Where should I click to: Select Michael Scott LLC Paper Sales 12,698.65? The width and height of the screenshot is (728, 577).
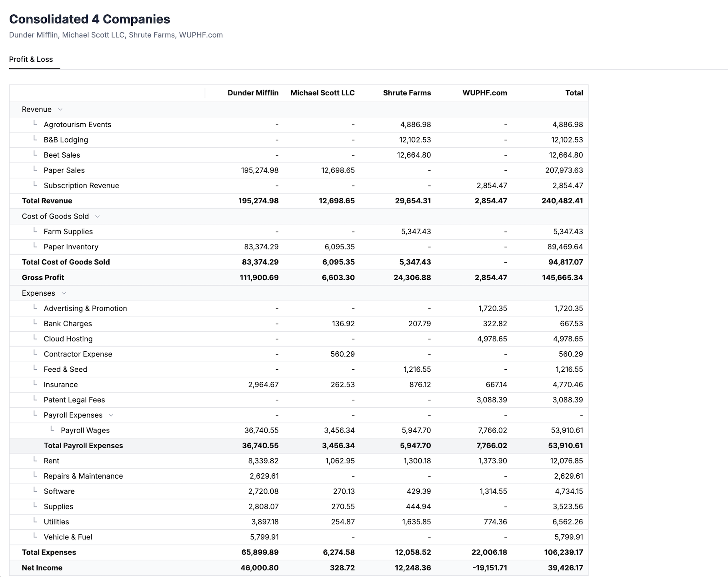[x=338, y=170]
